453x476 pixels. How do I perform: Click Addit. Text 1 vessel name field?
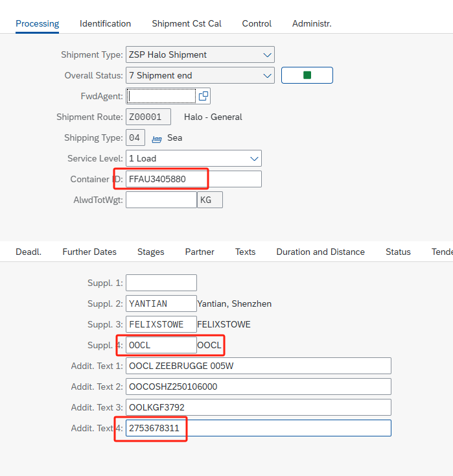pos(259,366)
